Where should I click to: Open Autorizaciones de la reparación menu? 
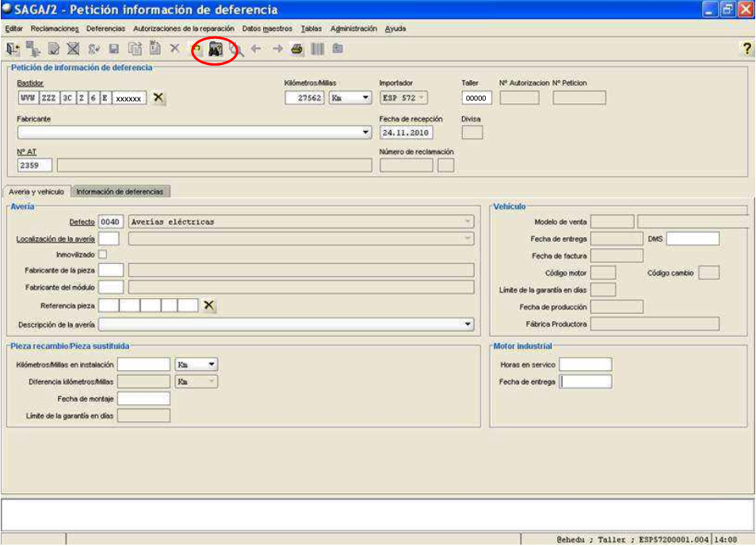click(184, 29)
